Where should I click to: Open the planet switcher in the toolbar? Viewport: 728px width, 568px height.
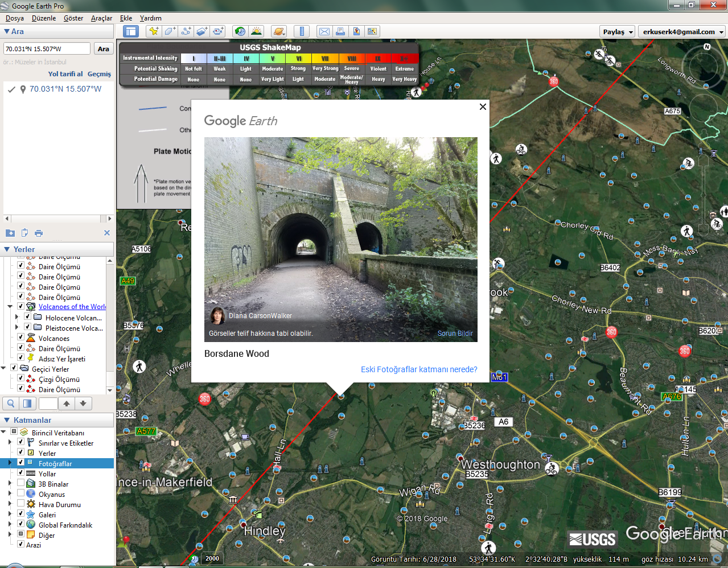point(279,31)
